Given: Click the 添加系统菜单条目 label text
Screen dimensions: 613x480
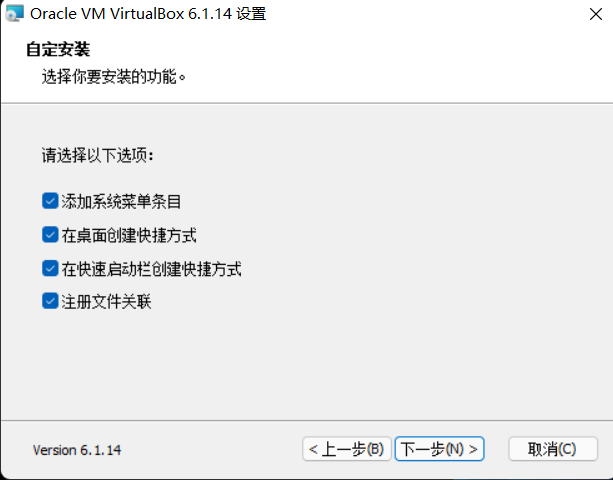Looking at the screenshot, I should 121,202.
